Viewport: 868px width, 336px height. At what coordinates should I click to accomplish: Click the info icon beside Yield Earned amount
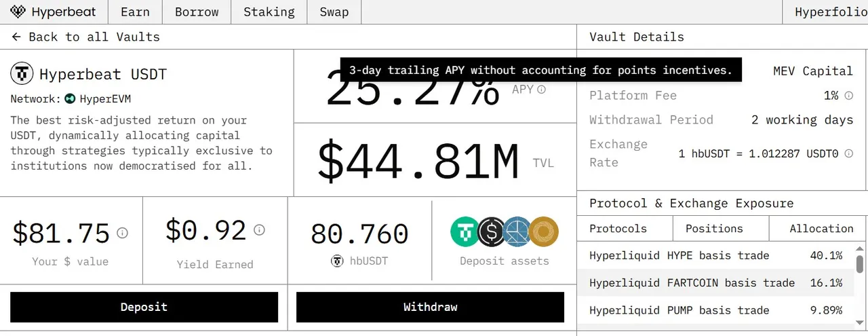[259, 230]
